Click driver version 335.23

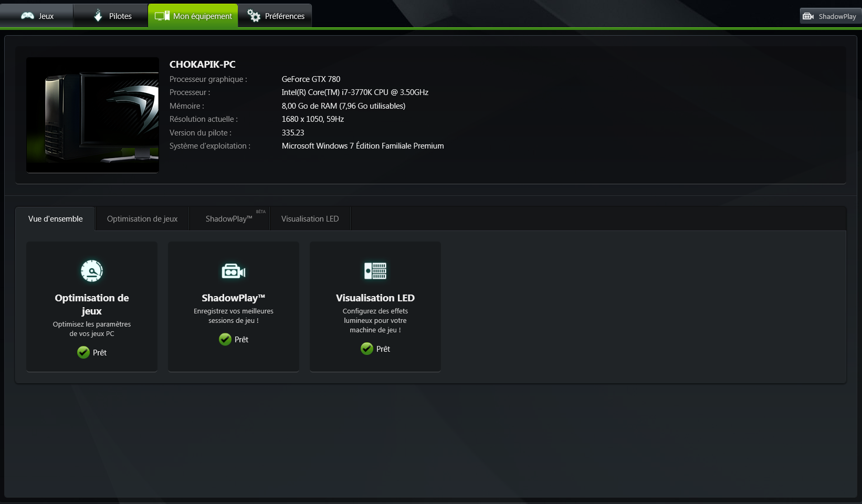point(293,133)
